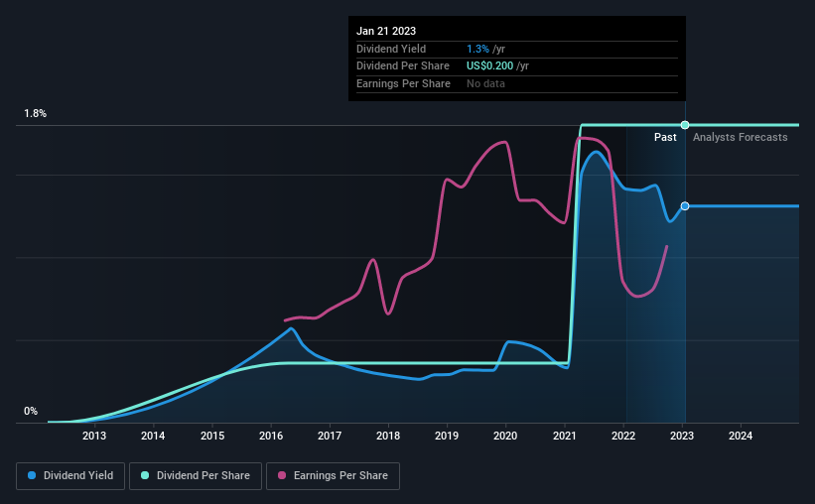Toggle the Dividend Per Share legend button
The image size is (815, 504).
click(x=196, y=476)
